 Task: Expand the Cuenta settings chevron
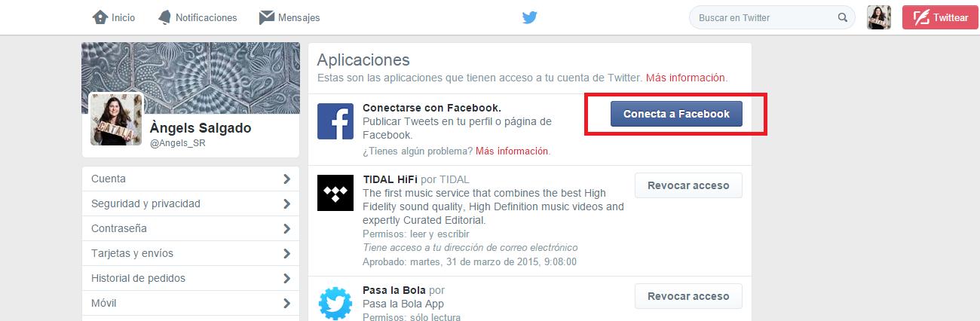click(286, 179)
